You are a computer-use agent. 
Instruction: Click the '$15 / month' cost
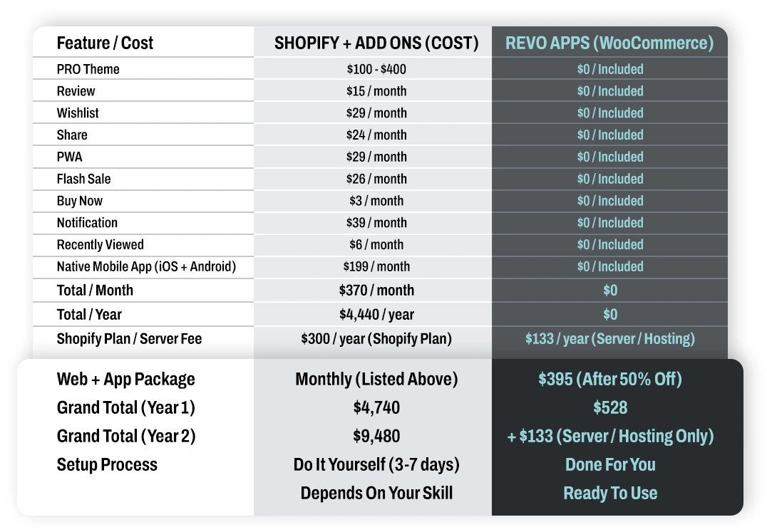(x=376, y=91)
